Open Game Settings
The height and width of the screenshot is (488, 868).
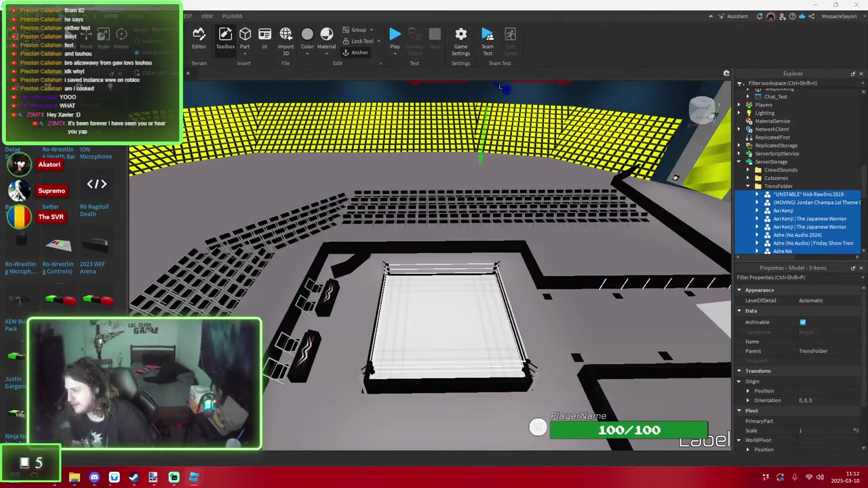coord(460,41)
